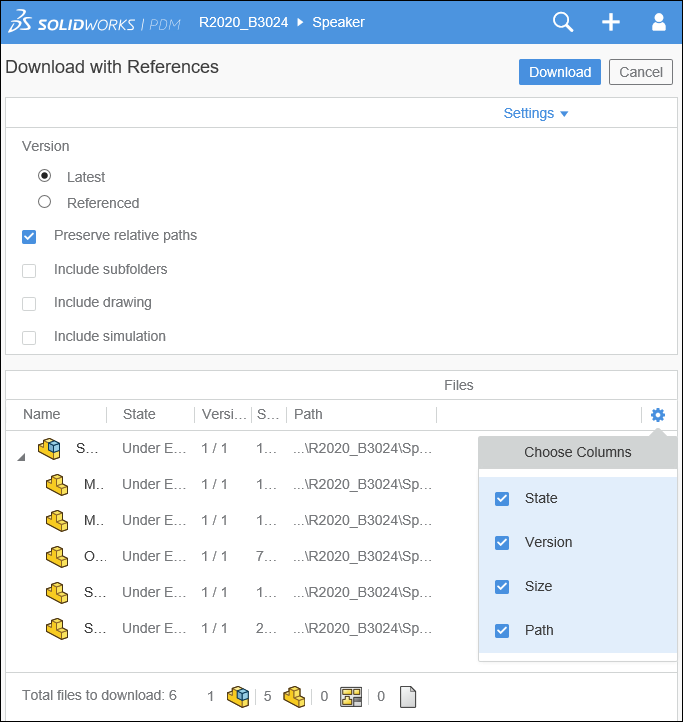Image resolution: width=683 pixels, height=722 pixels.
Task: Click the top-level assembly file icon
Action: click(49, 448)
